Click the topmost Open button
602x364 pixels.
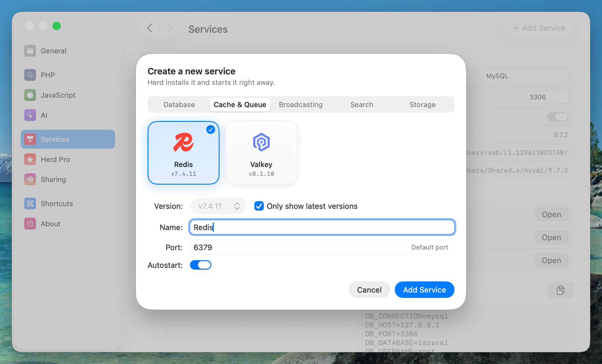(x=551, y=214)
